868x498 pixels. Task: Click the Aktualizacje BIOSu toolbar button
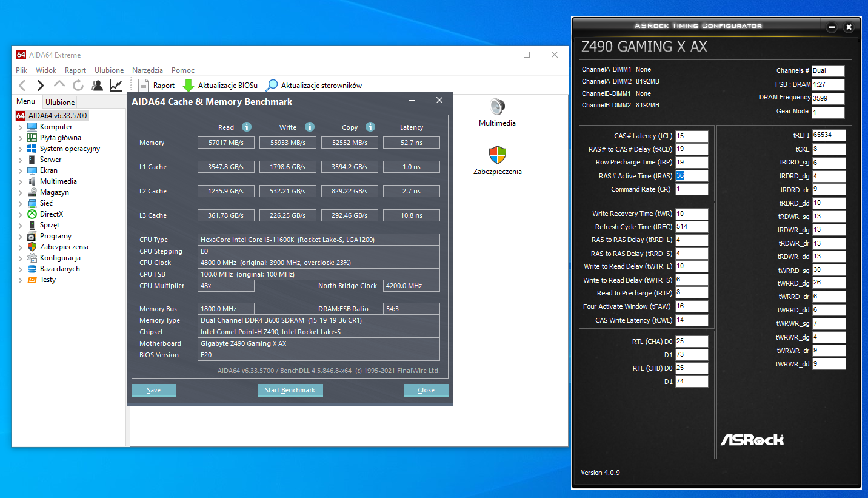tap(221, 86)
